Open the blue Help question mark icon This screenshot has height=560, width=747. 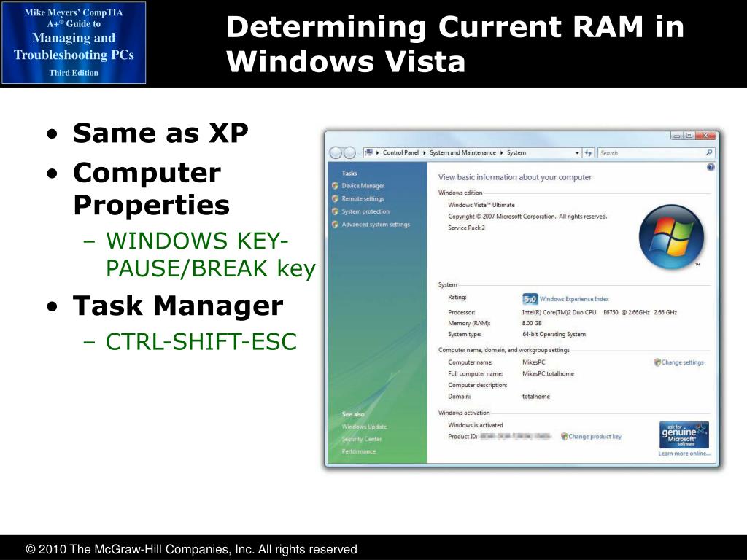click(711, 167)
